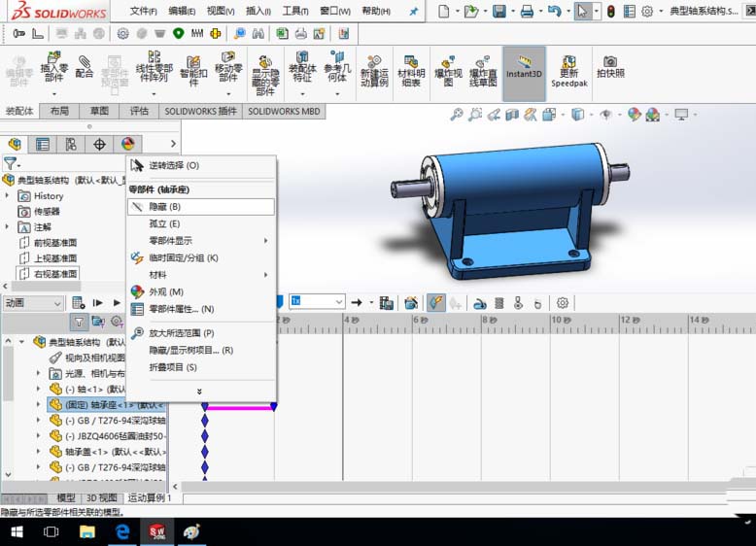Open the 动画 study type dropdown
The height and width of the screenshot is (546, 756).
(32, 303)
